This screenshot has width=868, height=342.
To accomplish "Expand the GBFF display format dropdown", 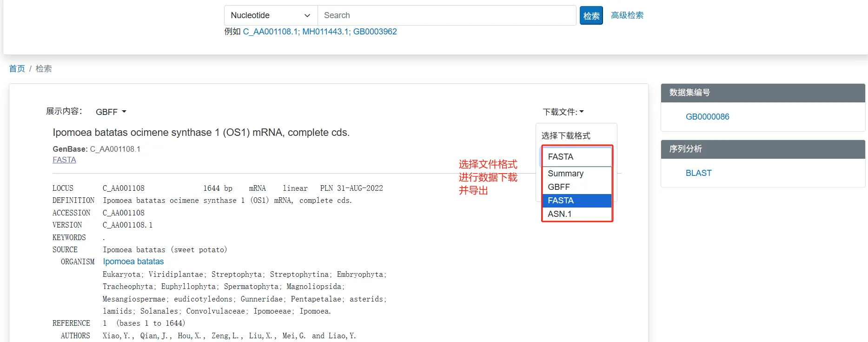I will pos(111,112).
